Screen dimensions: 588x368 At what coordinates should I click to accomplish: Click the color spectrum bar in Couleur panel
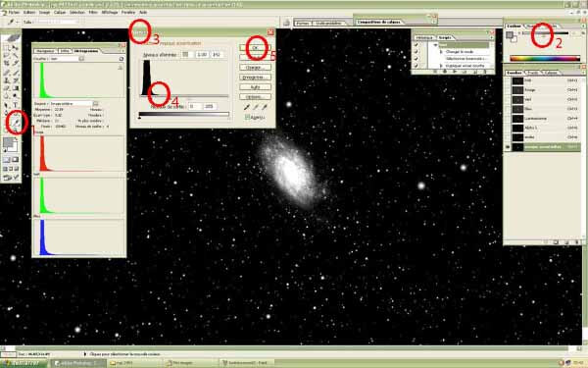[x=545, y=58]
